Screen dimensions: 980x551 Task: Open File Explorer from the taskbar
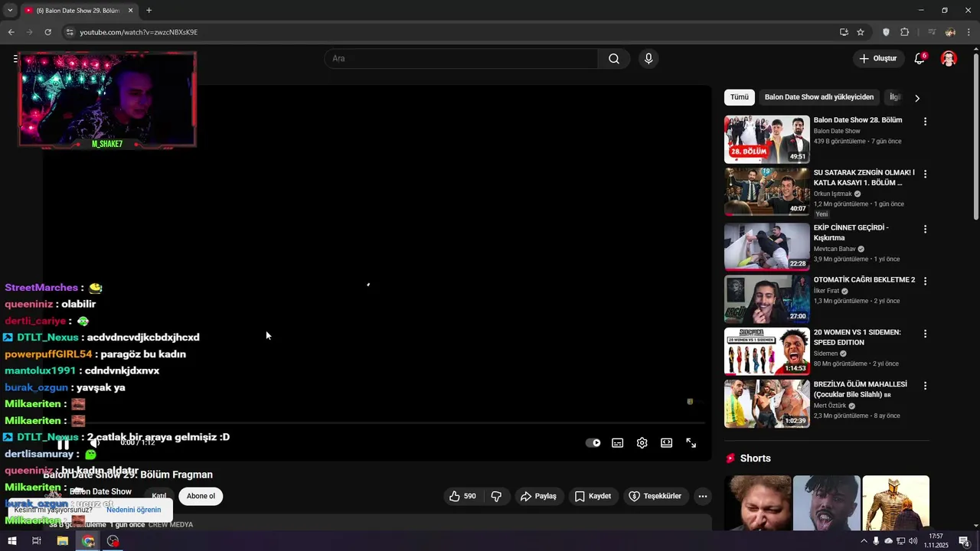click(x=62, y=541)
